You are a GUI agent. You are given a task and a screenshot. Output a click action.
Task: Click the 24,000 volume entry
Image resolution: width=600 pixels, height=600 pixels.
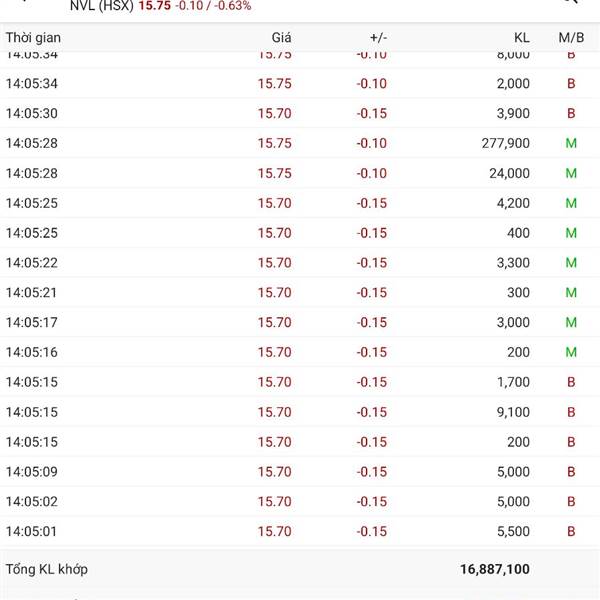click(509, 174)
